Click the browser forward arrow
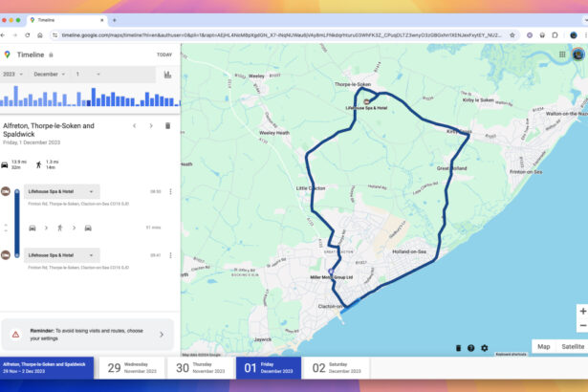588x392 pixels. click(x=15, y=35)
